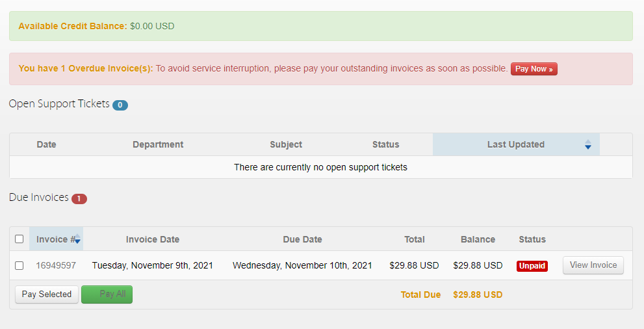Click the due invoices count badge
This screenshot has height=329, width=644.
(x=79, y=198)
